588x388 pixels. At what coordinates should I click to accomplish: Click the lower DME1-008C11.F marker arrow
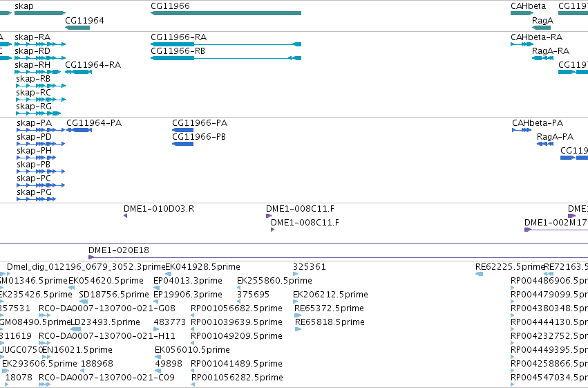click(x=273, y=230)
